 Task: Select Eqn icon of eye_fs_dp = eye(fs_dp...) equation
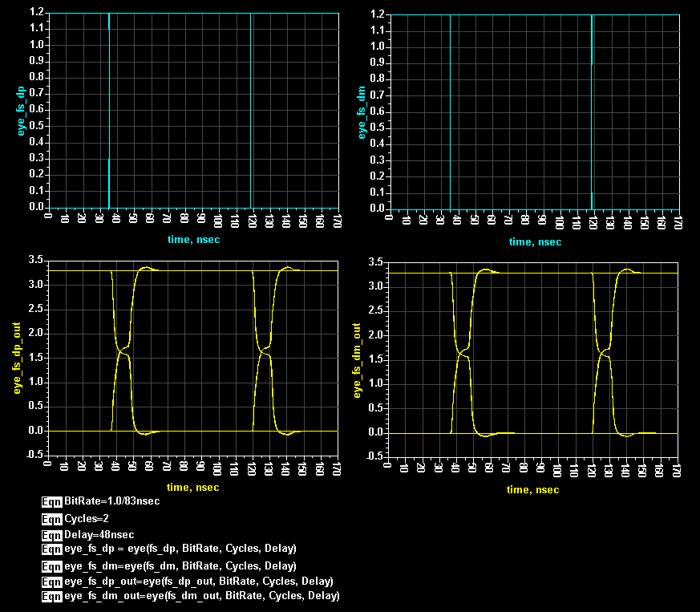click(x=52, y=549)
